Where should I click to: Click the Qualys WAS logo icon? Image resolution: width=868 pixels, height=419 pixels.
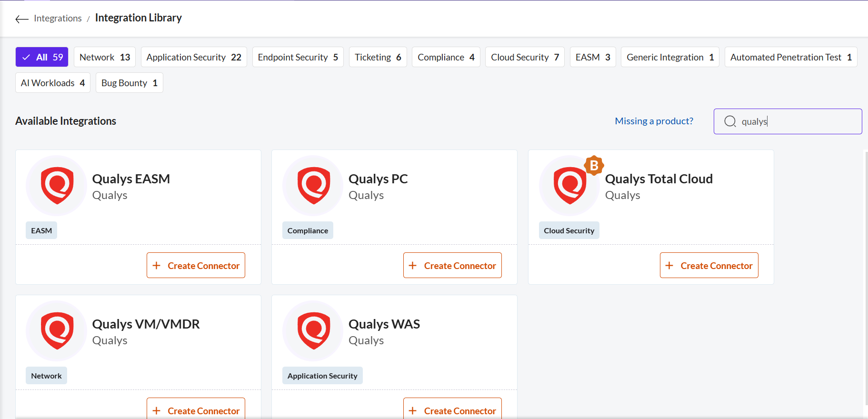(313, 331)
